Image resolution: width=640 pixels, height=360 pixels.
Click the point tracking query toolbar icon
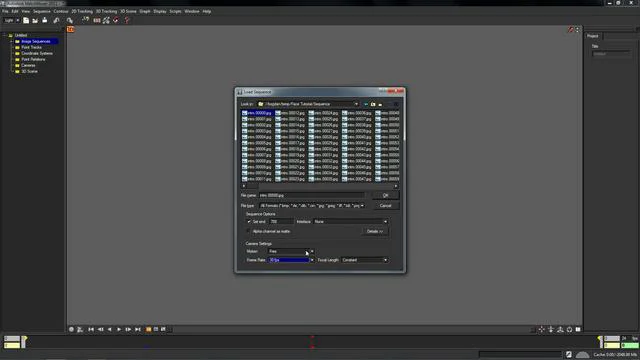point(85,20)
